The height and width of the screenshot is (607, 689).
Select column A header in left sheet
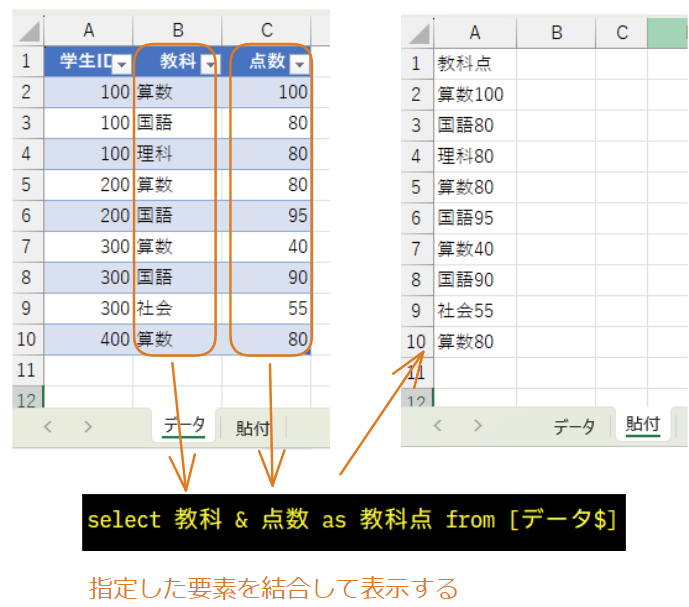88,31
